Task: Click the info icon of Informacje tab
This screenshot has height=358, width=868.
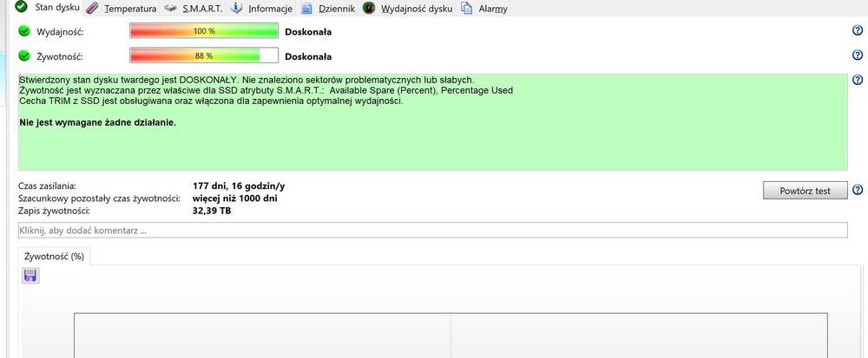Action: [x=236, y=8]
